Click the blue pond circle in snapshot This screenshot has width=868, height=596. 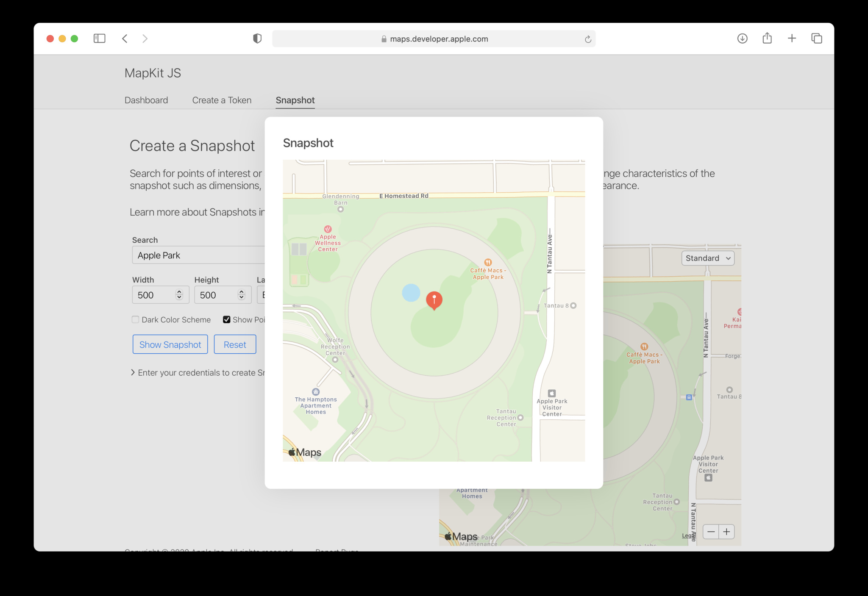(411, 293)
